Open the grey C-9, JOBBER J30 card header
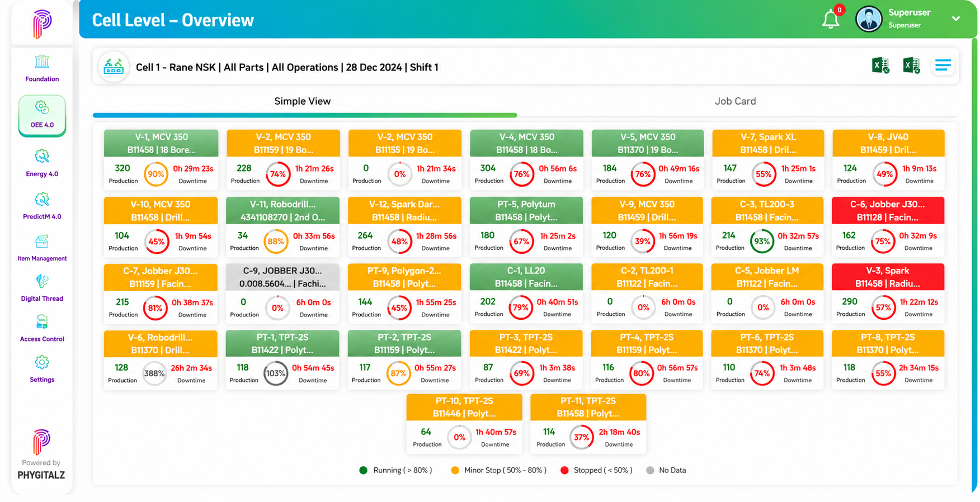The height and width of the screenshot is (502, 980). coord(282,277)
